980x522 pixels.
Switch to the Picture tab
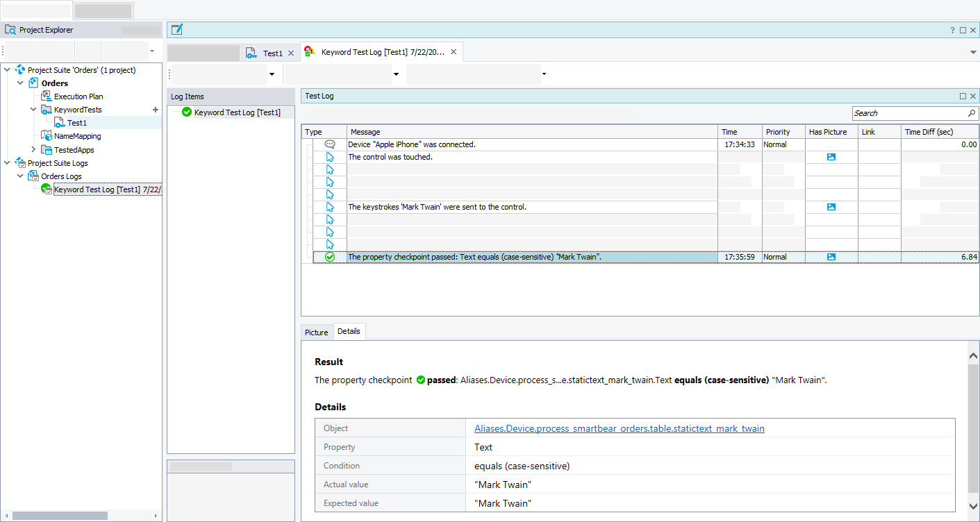tap(316, 332)
